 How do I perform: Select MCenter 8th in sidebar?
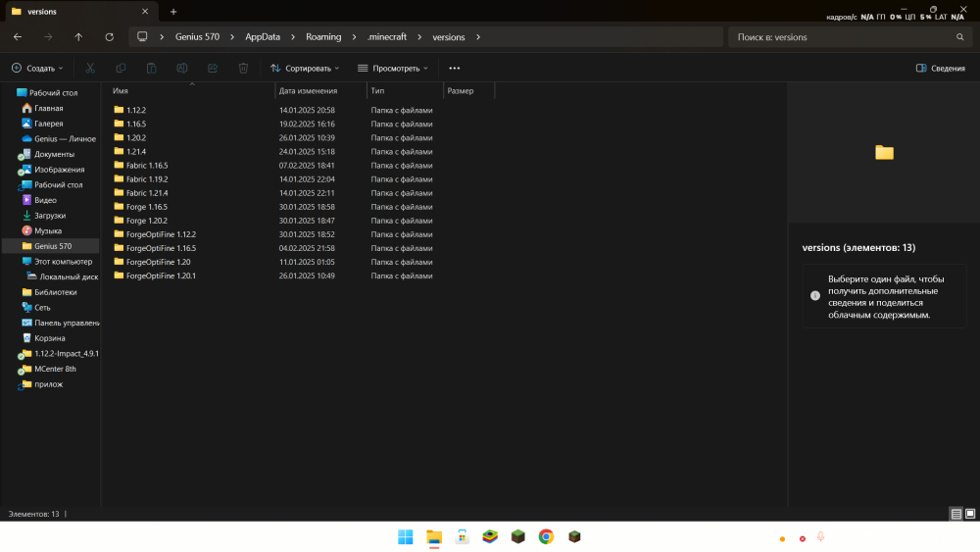tap(55, 369)
